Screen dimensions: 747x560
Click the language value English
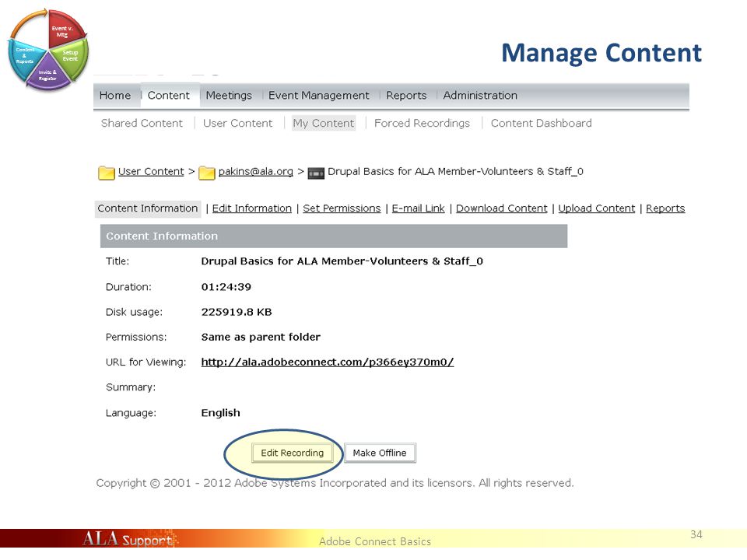[x=220, y=413]
